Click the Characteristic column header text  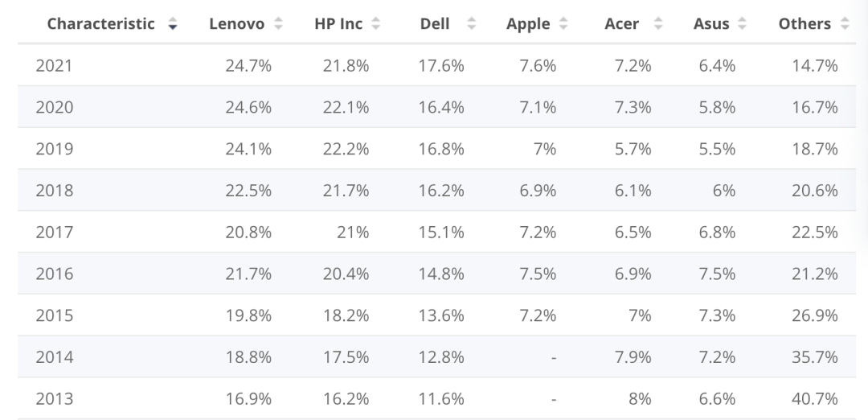(x=100, y=24)
